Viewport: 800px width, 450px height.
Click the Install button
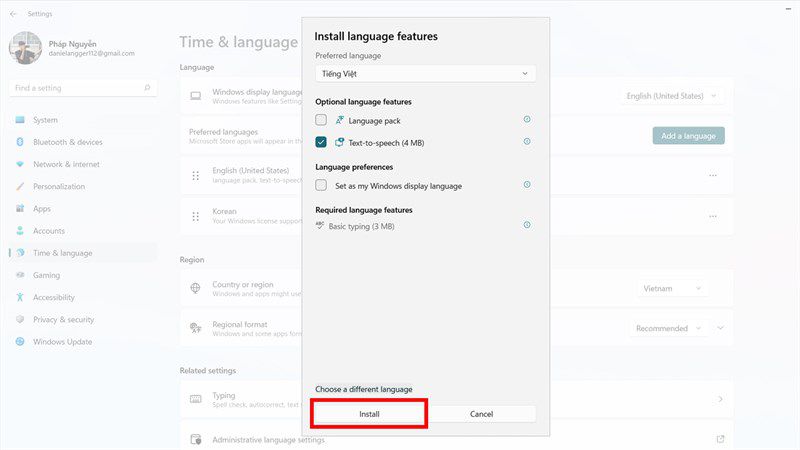[x=369, y=414]
